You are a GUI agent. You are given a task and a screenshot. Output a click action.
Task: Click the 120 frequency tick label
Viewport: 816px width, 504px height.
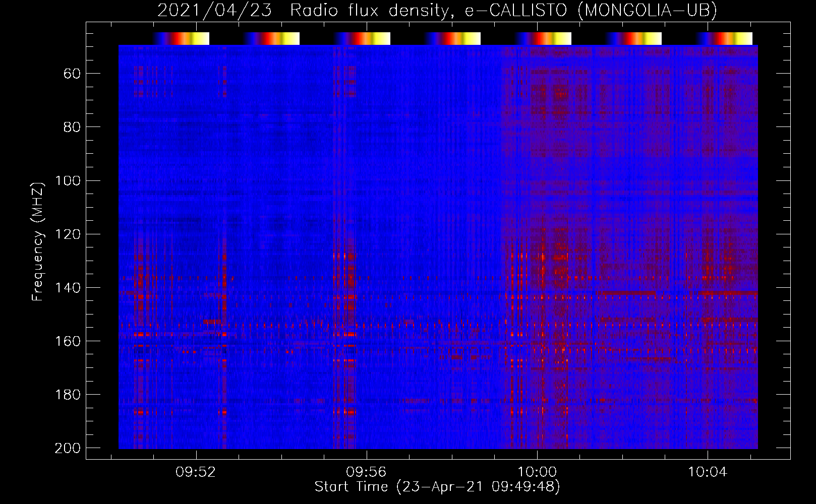click(68, 234)
